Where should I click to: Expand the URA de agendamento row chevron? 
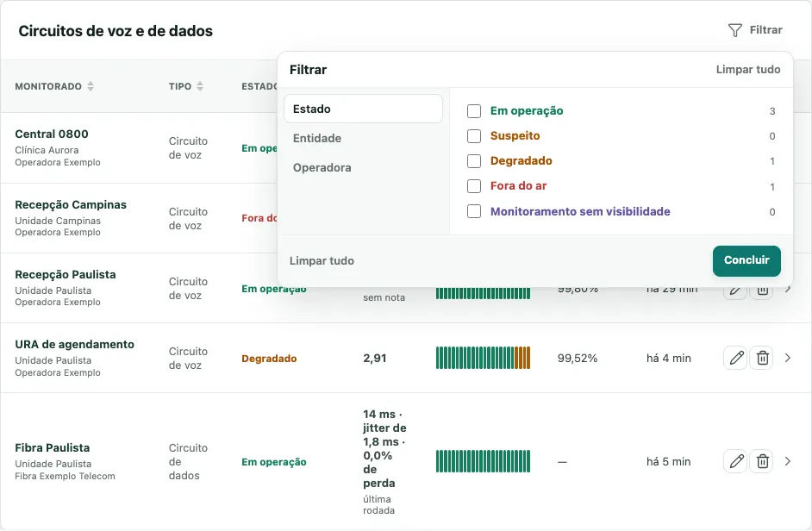click(x=788, y=358)
